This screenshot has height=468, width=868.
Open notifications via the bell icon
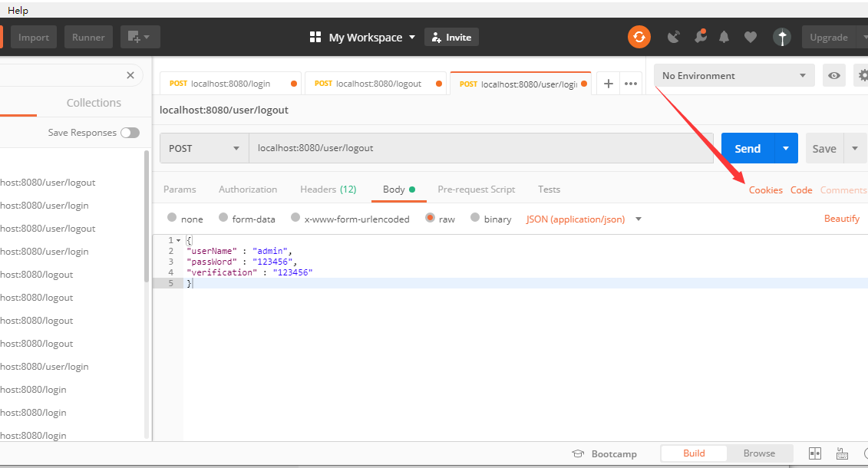[x=724, y=37]
